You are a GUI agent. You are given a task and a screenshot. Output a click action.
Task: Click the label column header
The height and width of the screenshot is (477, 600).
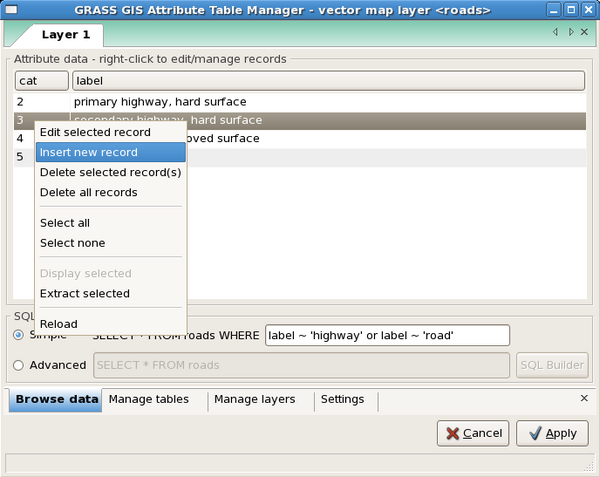329,79
